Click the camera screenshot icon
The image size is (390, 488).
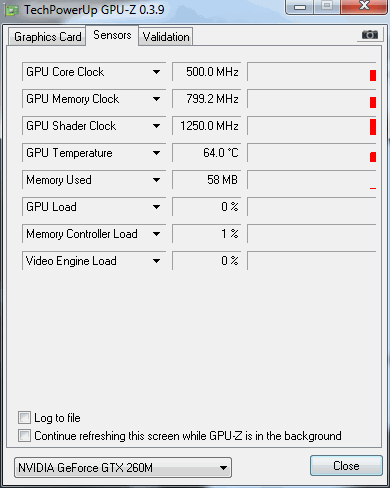(x=370, y=34)
